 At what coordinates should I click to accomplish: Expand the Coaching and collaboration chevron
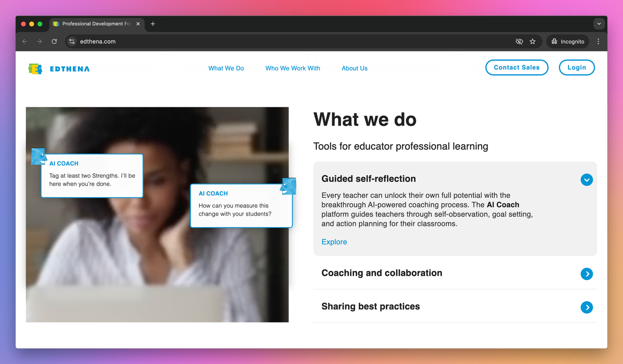tap(587, 274)
